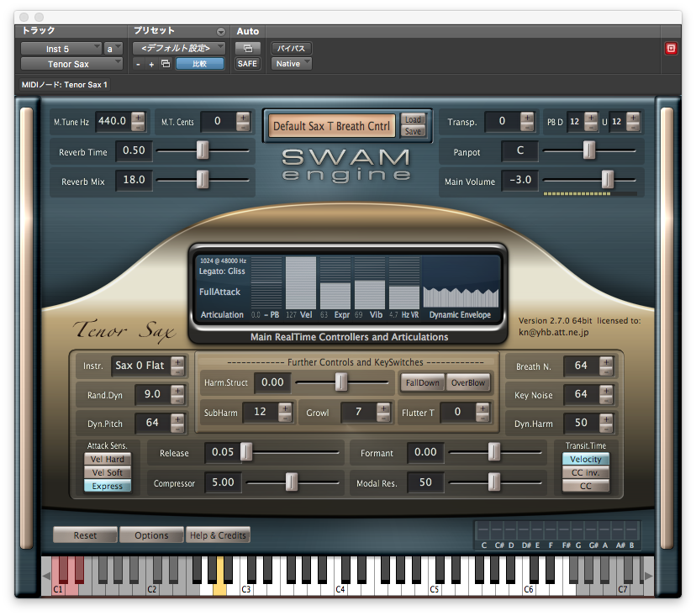Click the Release value field 0.05
Screen dimensions: 696x616
[223, 452]
